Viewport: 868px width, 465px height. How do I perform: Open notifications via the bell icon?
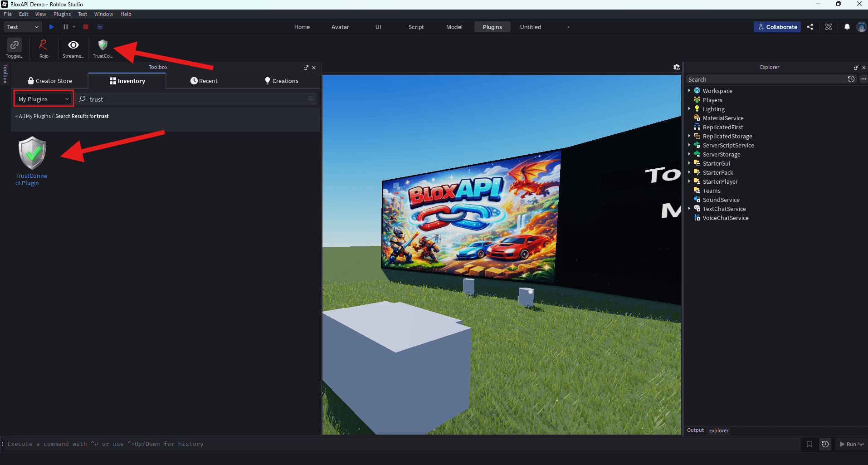[847, 27]
